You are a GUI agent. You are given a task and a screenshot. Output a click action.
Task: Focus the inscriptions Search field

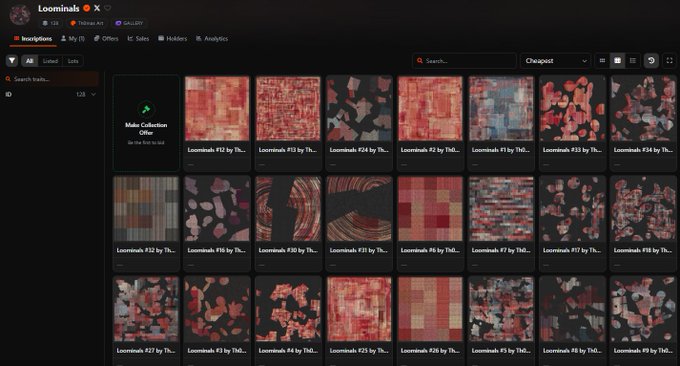point(464,61)
